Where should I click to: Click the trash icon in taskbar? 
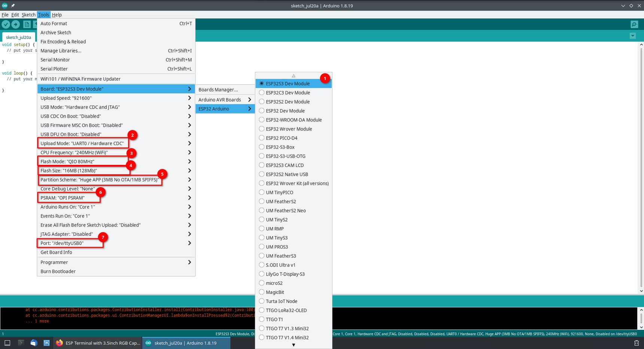(637, 343)
